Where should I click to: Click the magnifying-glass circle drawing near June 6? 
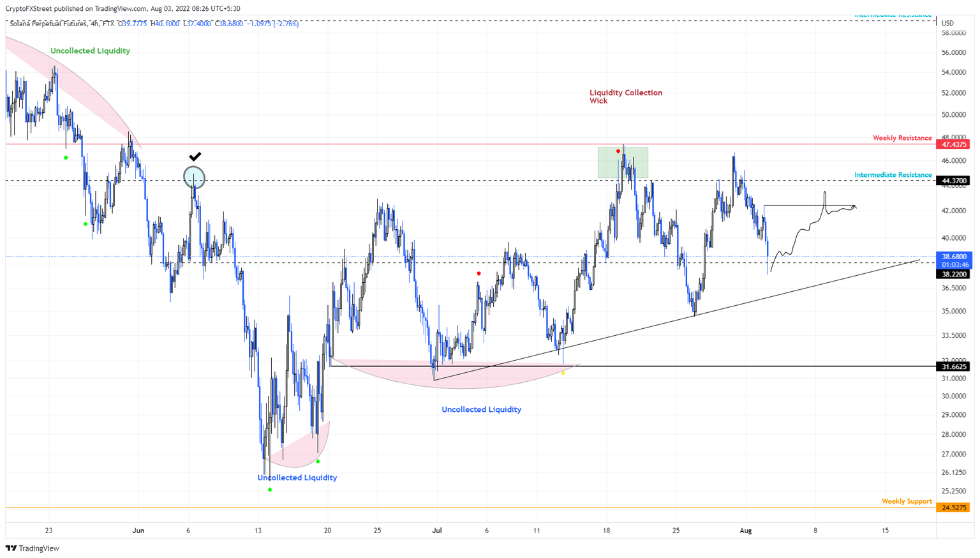(193, 177)
